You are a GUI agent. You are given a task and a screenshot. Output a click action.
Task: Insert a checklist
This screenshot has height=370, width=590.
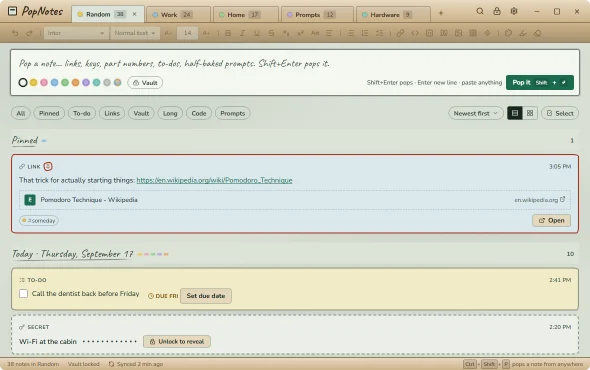[379, 33]
